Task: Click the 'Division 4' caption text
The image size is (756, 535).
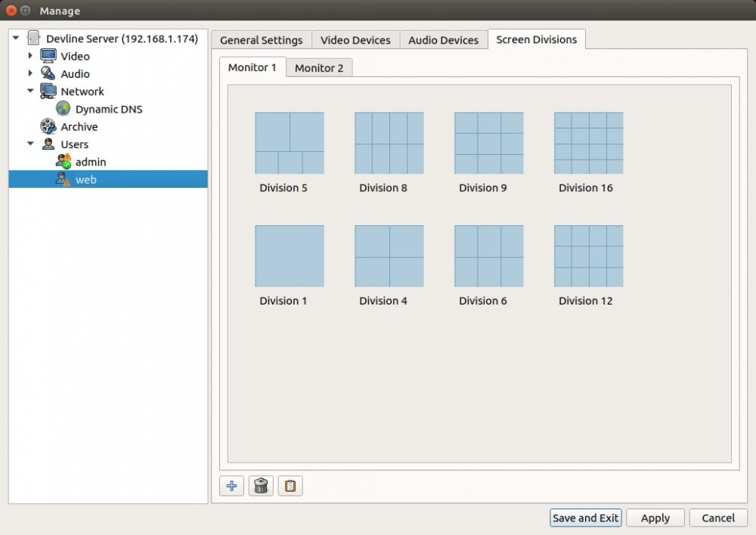Action: pos(383,301)
